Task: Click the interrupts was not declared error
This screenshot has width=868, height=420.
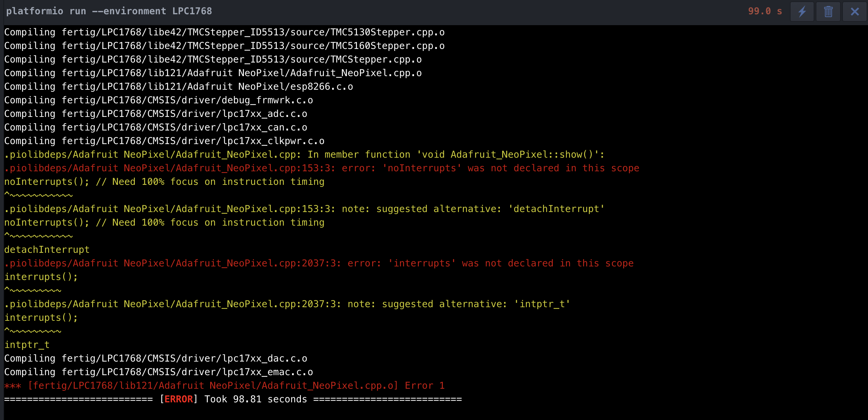Action: [319, 263]
